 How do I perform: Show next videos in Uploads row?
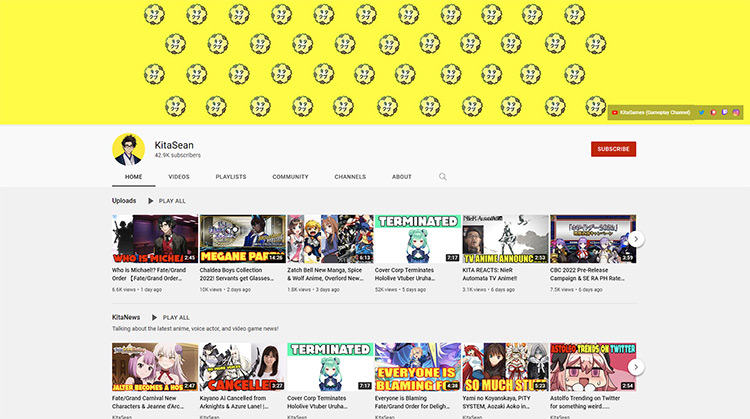click(636, 239)
